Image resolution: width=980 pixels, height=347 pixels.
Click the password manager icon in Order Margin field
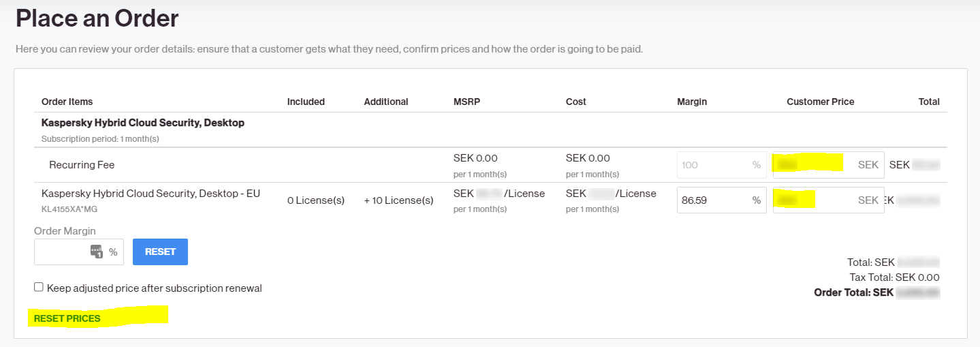point(97,252)
